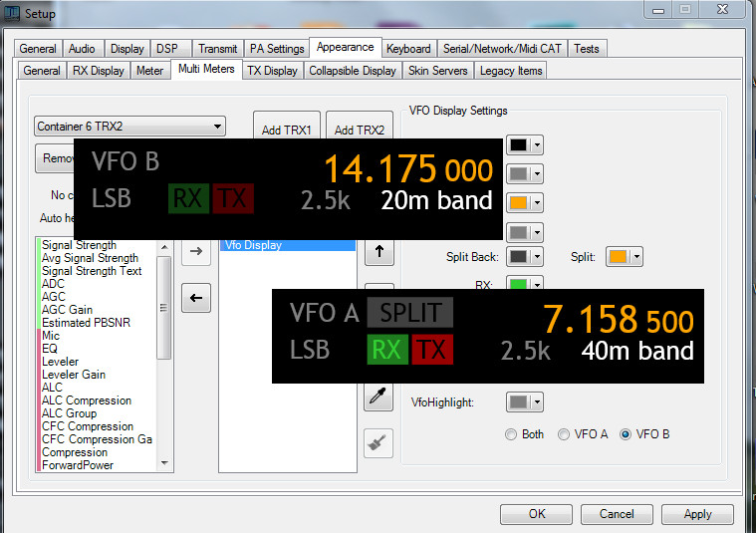The width and height of the screenshot is (756, 533).
Task: Expand the black color picker dropdown
Action: point(537,144)
